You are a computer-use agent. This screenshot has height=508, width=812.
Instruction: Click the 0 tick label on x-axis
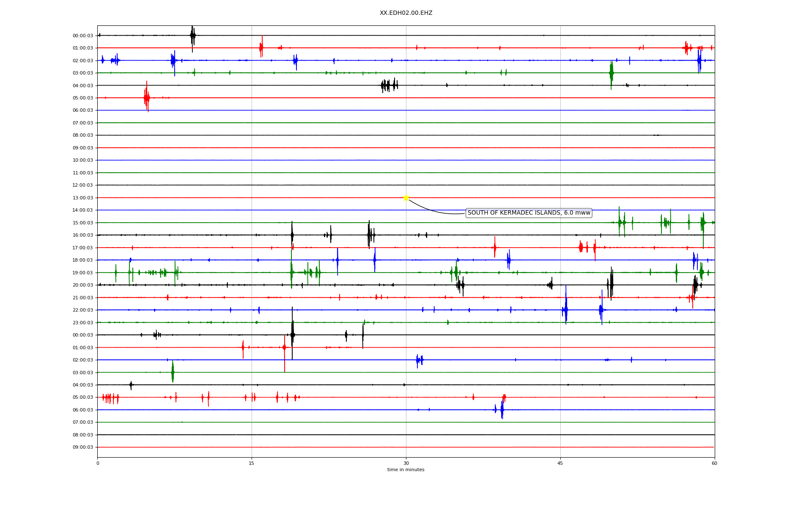(98, 463)
